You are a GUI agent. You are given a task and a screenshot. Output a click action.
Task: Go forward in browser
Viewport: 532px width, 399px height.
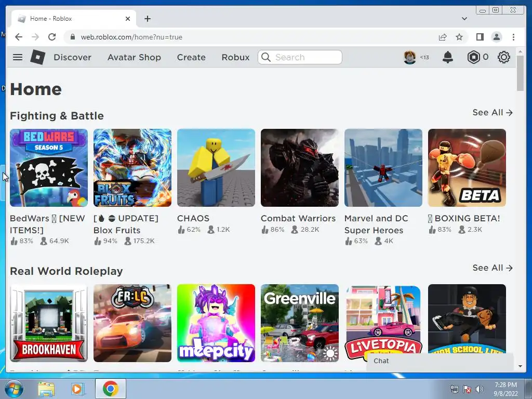click(35, 37)
